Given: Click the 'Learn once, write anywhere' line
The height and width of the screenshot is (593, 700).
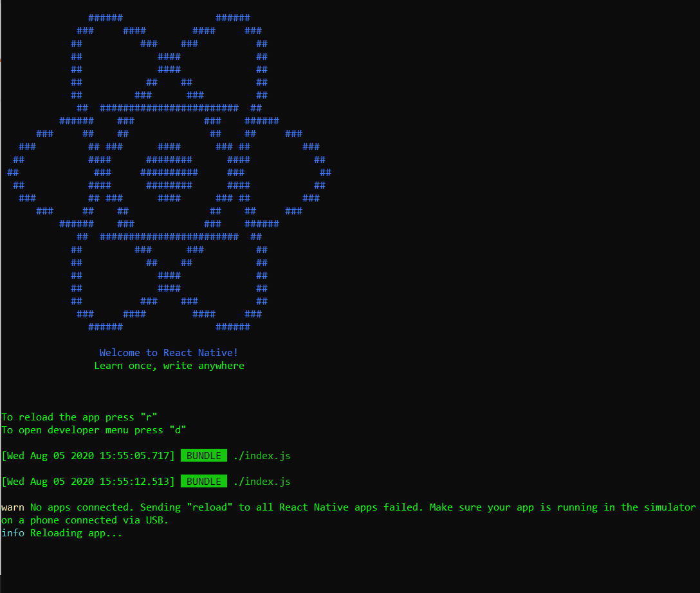Looking at the screenshot, I should pos(169,366).
